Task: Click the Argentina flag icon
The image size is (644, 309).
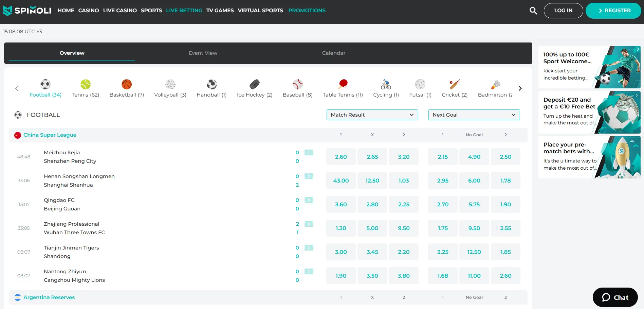Action: tap(18, 297)
